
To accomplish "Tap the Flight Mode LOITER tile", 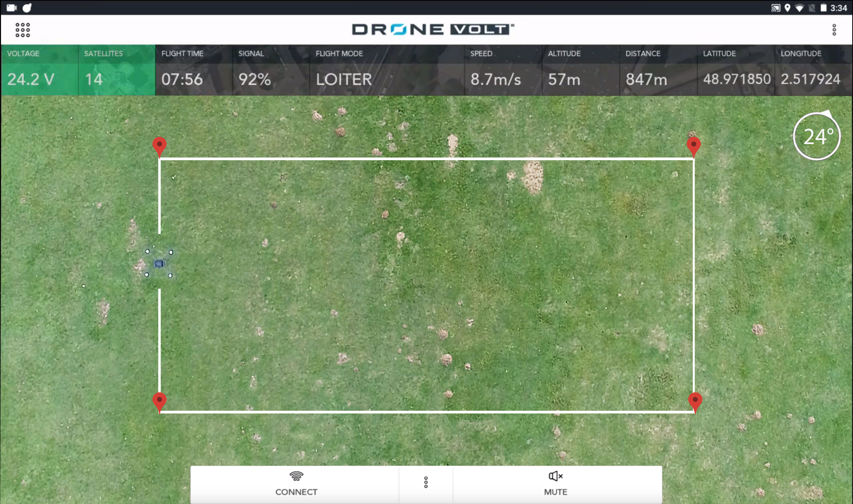I will [387, 70].
